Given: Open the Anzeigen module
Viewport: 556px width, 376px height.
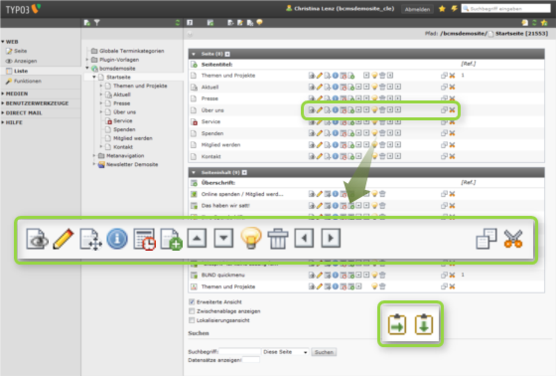Looking at the screenshot, I should [21, 61].
